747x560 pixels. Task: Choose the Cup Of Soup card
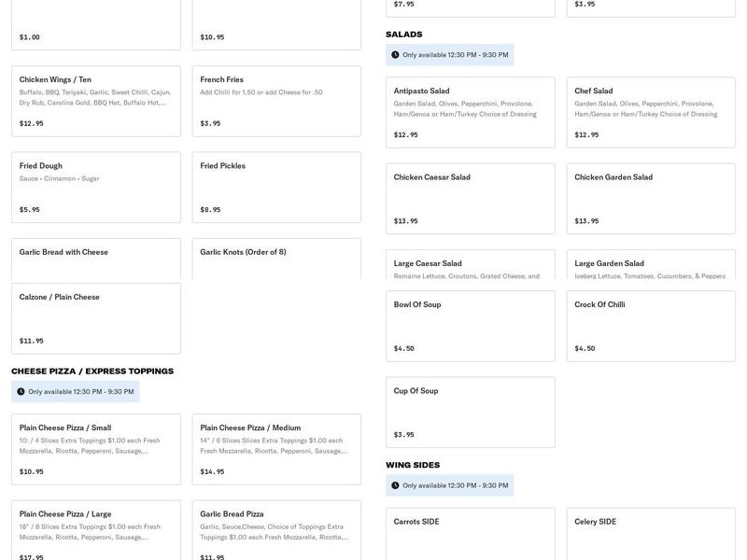pos(470,412)
